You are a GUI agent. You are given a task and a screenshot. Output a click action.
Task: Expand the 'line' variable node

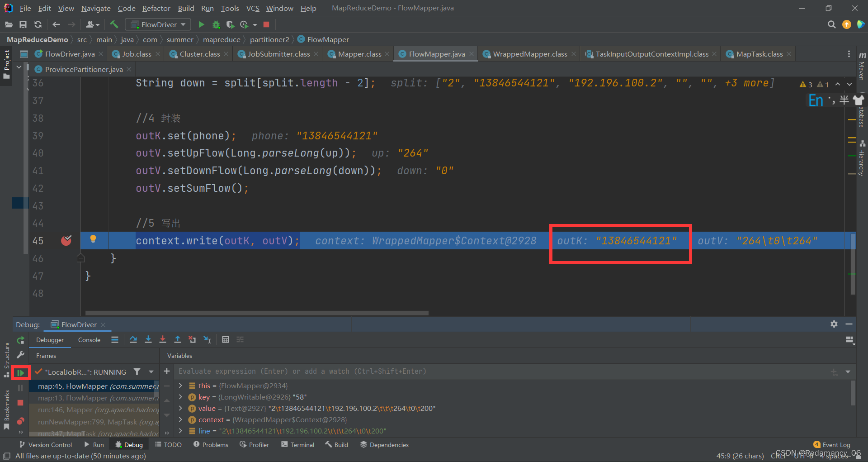[181, 431]
